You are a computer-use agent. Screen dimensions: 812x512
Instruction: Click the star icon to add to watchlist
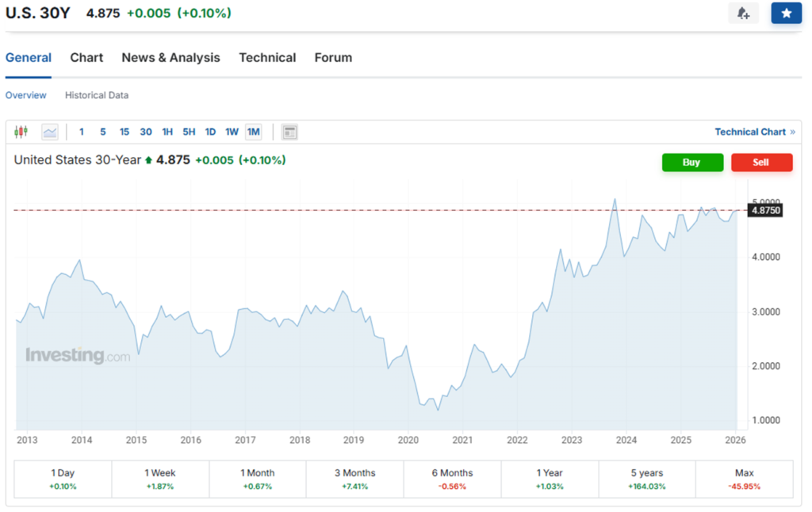click(x=786, y=13)
